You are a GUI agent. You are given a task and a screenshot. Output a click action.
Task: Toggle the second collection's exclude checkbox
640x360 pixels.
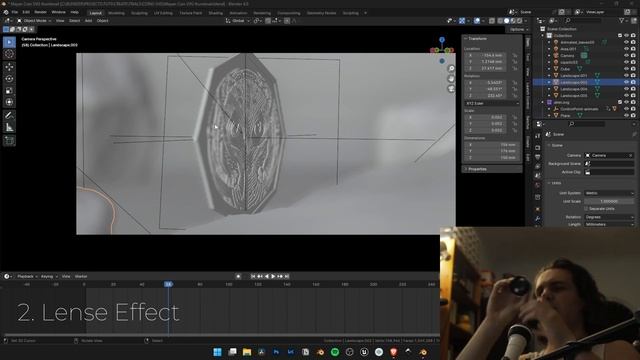tap(620, 102)
